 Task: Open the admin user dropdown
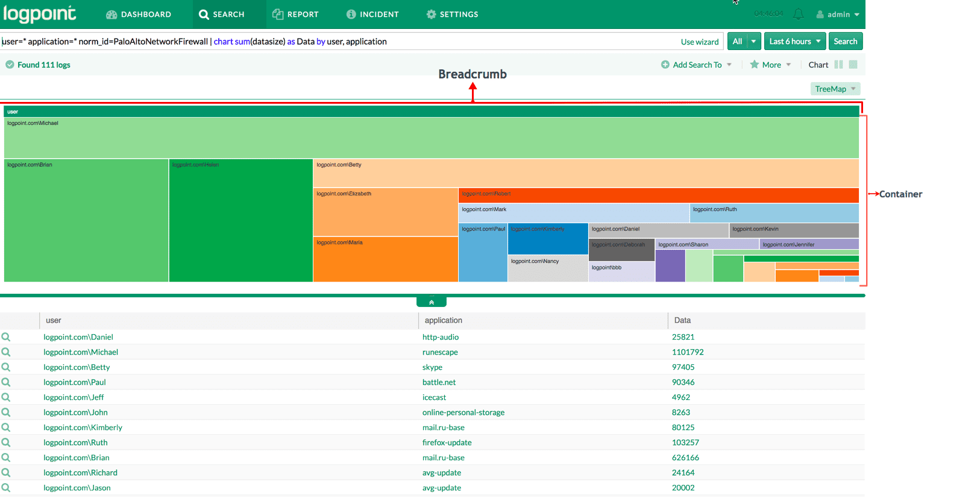(x=838, y=14)
